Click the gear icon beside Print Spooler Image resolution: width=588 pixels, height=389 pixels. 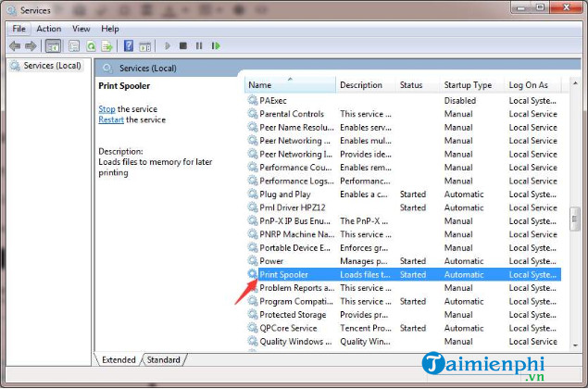click(253, 274)
